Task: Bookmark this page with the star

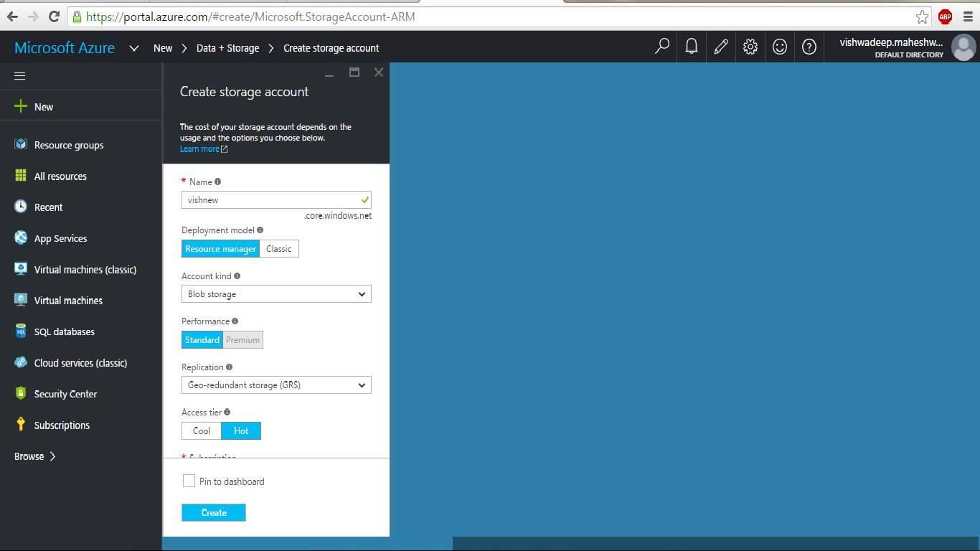Action: tap(922, 17)
